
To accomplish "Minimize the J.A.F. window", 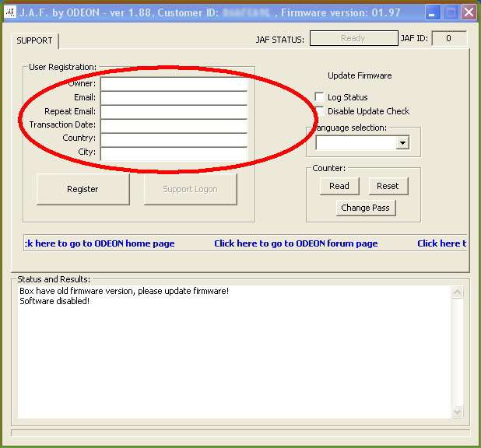I will (433, 12).
